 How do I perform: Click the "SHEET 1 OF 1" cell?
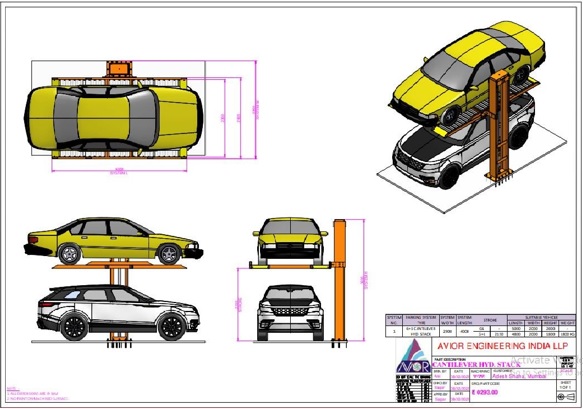(x=566, y=386)
